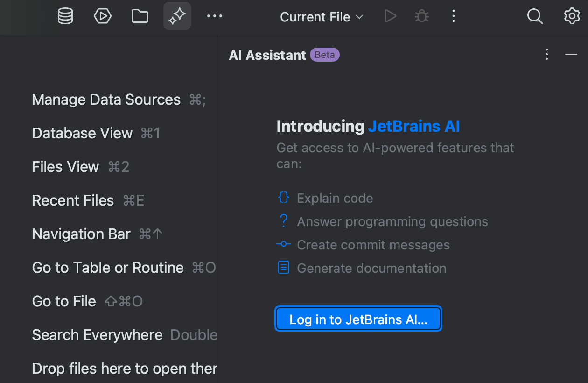
Task: Open the Database tool window icon
Action: point(65,16)
